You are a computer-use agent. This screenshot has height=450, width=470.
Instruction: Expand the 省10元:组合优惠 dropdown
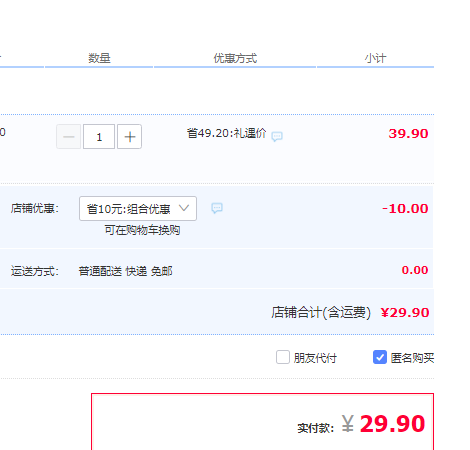tap(138, 209)
